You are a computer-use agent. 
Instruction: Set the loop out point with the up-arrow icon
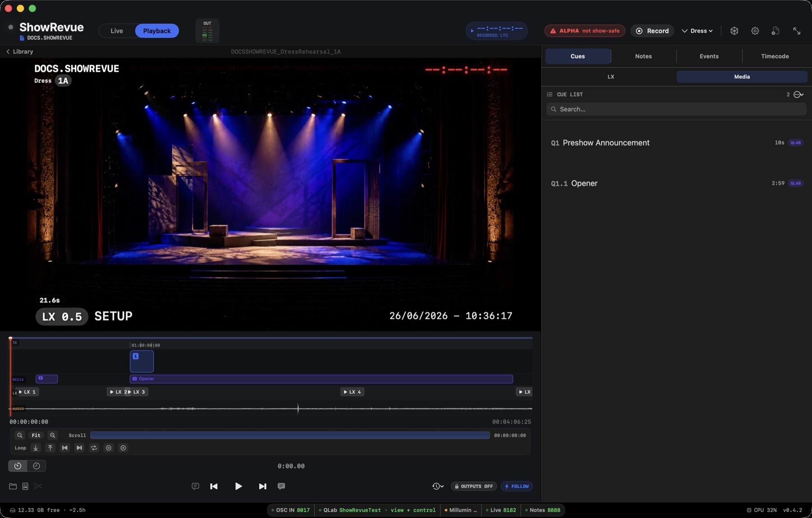[x=50, y=448]
